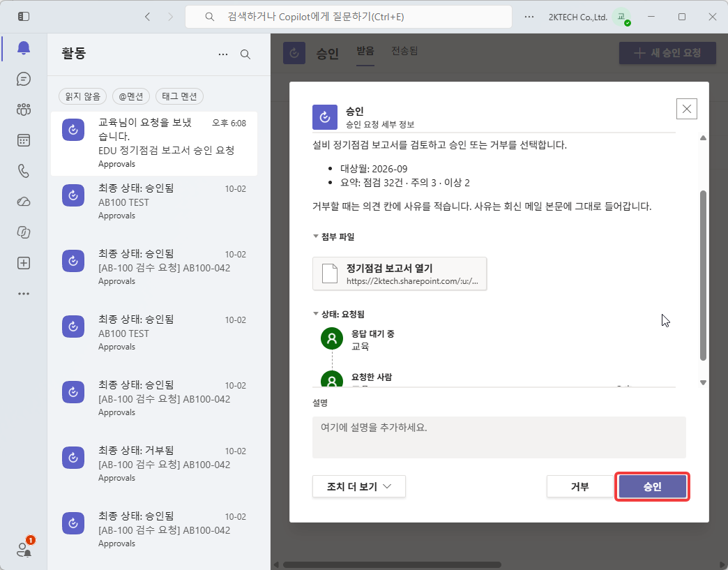The height and width of the screenshot is (570, 728).
Task: Click the Approvals icon in the dialog header
Action: [325, 117]
